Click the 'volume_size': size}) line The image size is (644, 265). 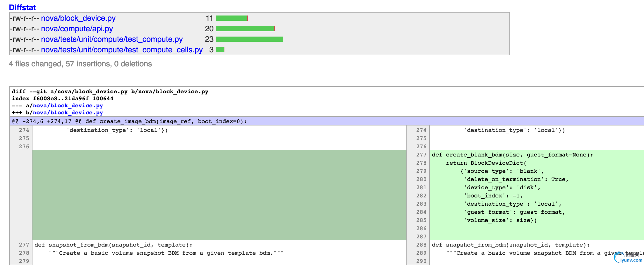click(x=500, y=220)
